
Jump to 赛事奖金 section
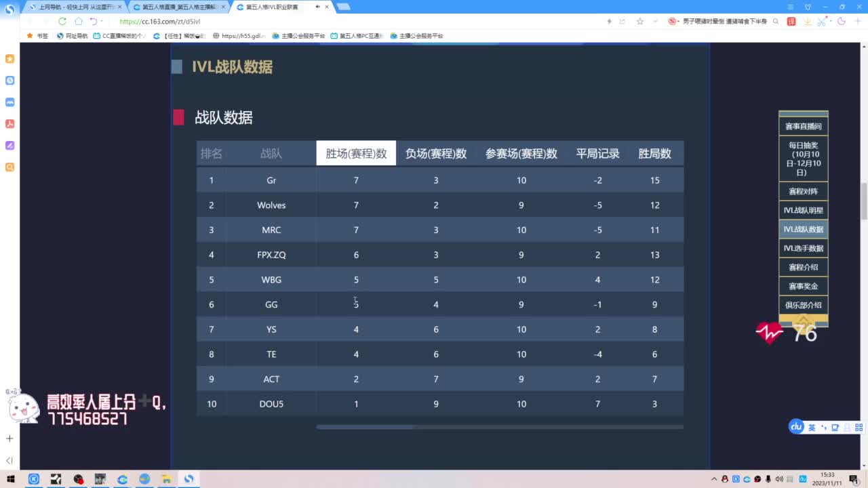click(804, 286)
